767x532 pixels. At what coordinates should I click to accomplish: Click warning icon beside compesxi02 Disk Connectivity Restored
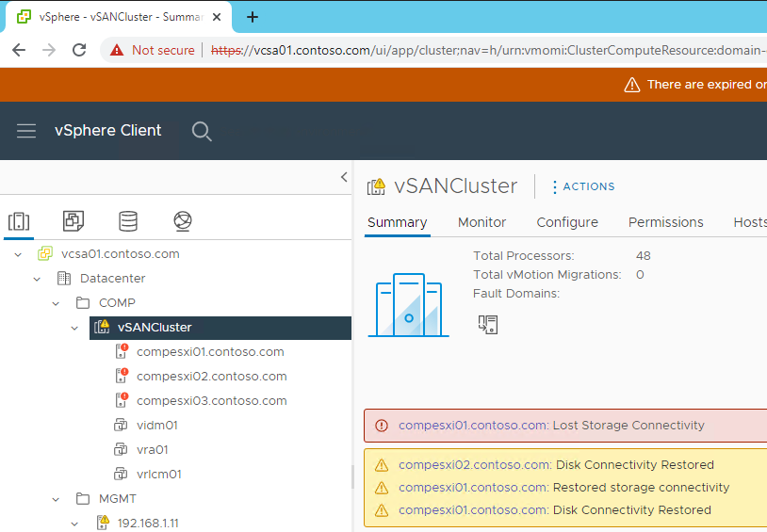(x=382, y=465)
